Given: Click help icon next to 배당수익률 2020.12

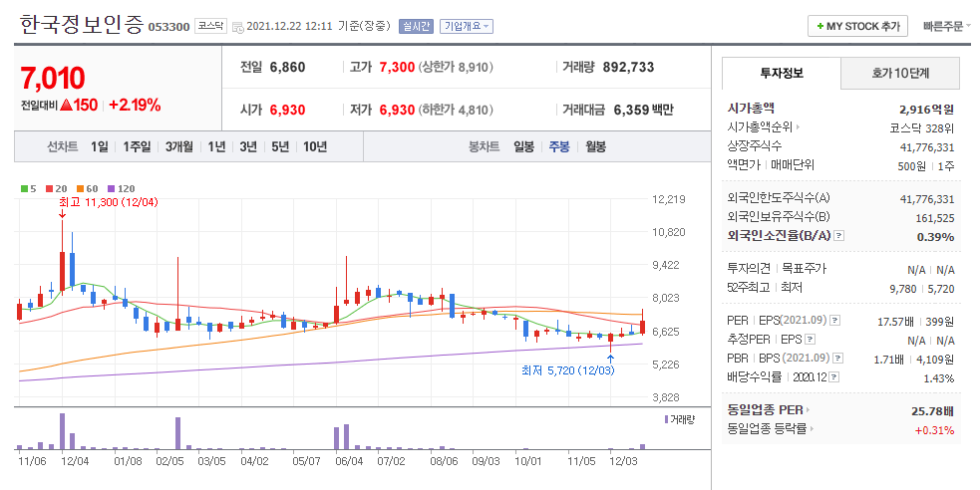Looking at the screenshot, I should pyautogui.click(x=833, y=377).
